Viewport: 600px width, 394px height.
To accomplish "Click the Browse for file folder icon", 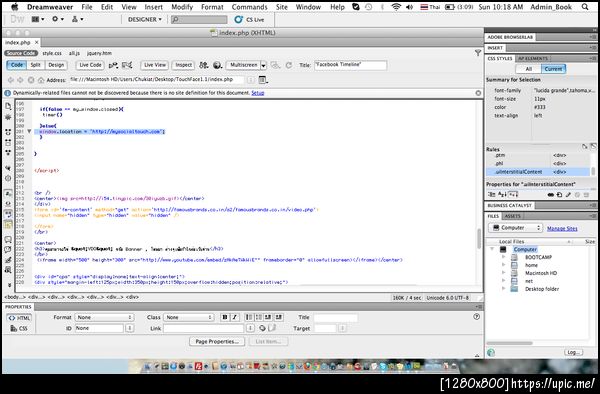I will click(272, 328).
